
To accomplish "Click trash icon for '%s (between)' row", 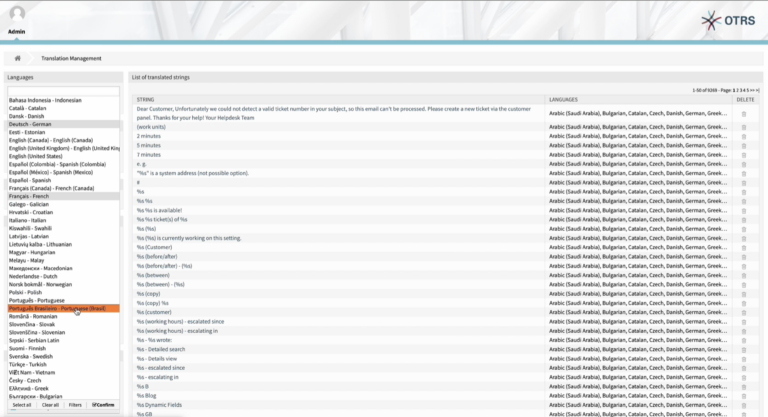I will pos(744,276).
